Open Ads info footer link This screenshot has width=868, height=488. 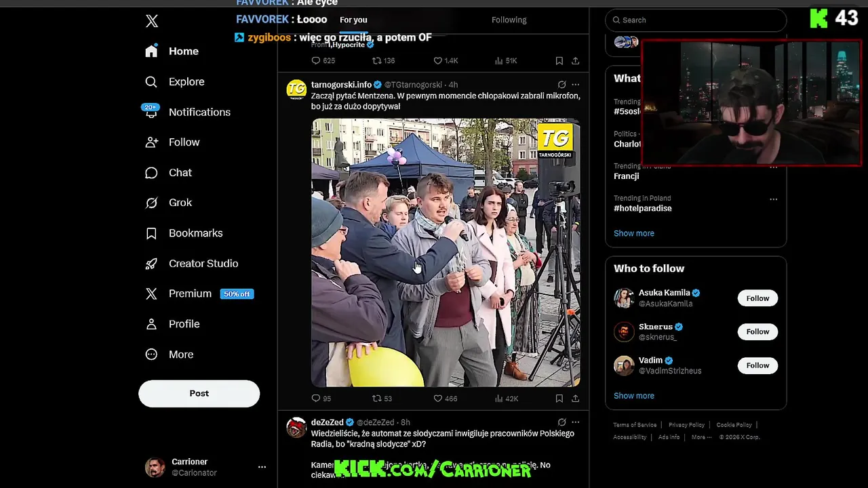tap(669, 437)
